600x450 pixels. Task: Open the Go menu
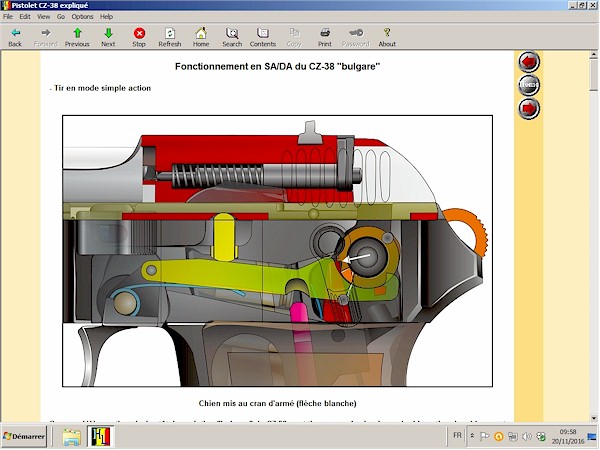pos(61,16)
